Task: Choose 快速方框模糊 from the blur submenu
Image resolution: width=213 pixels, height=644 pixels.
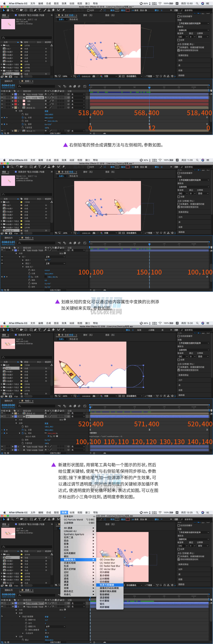Action: point(107,585)
